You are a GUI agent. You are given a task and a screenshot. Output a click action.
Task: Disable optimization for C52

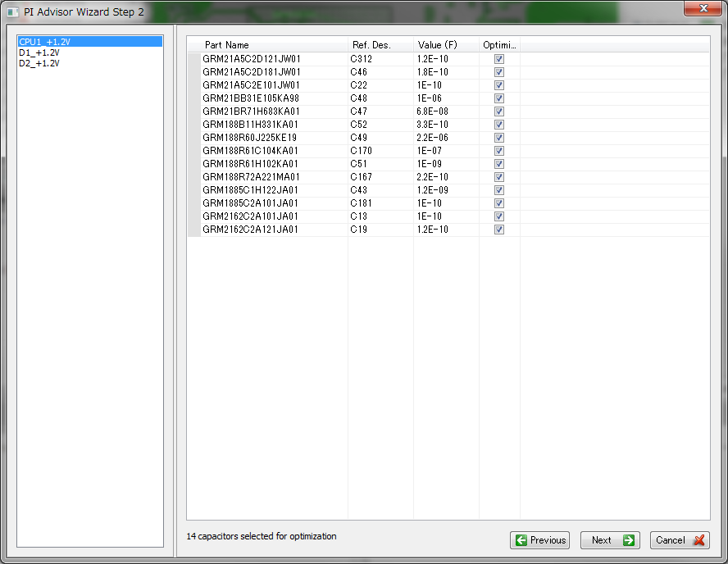(499, 125)
